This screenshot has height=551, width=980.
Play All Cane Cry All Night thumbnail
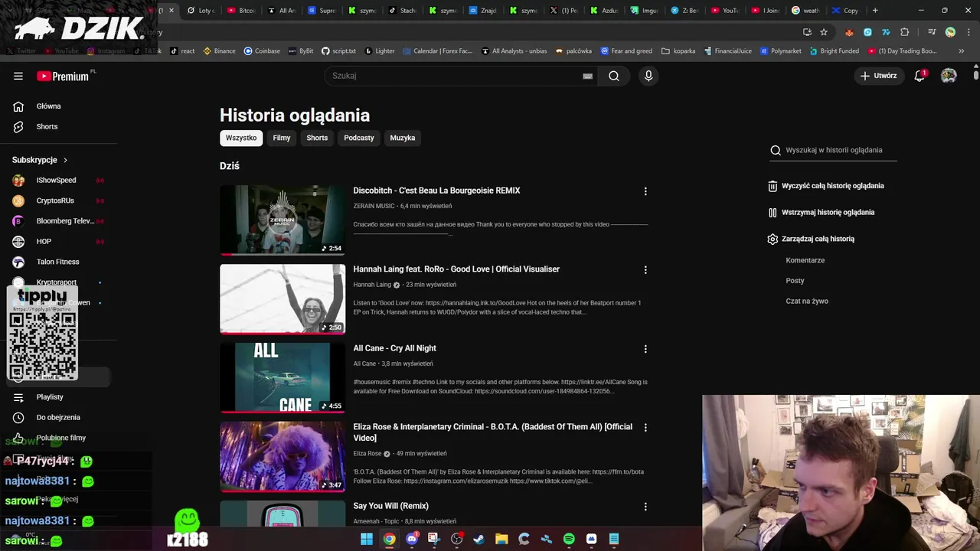(283, 378)
